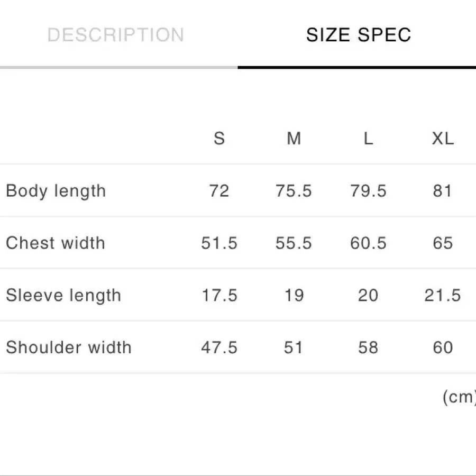Click the M size column header
Viewport: 476px width, 476px height.
(x=294, y=139)
